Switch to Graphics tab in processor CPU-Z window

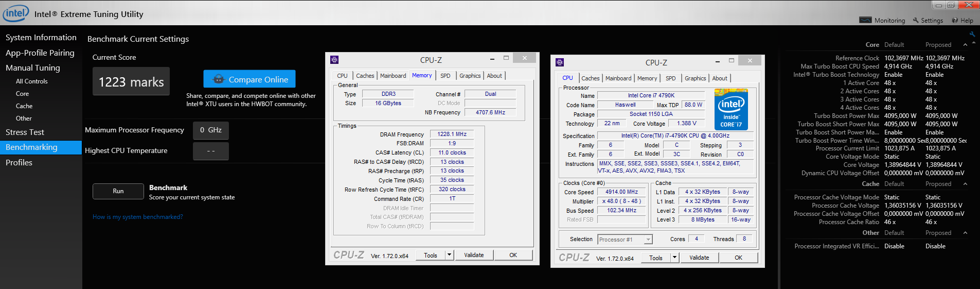tap(696, 78)
